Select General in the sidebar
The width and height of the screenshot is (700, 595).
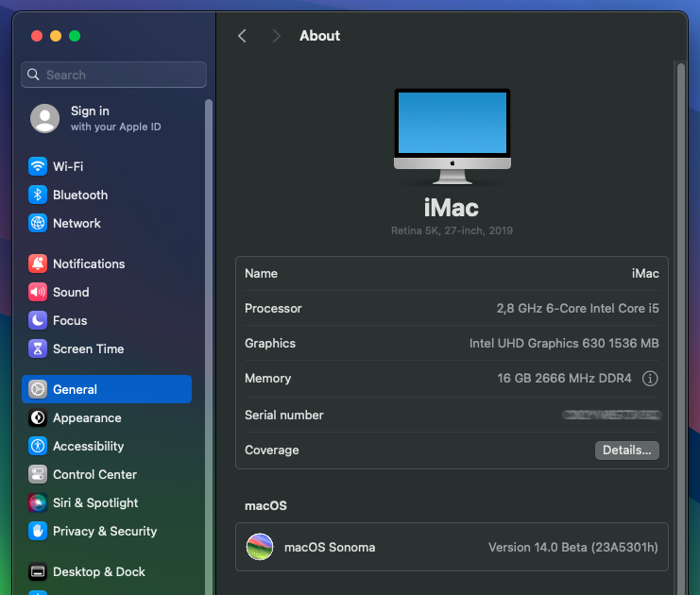(107, 389)
